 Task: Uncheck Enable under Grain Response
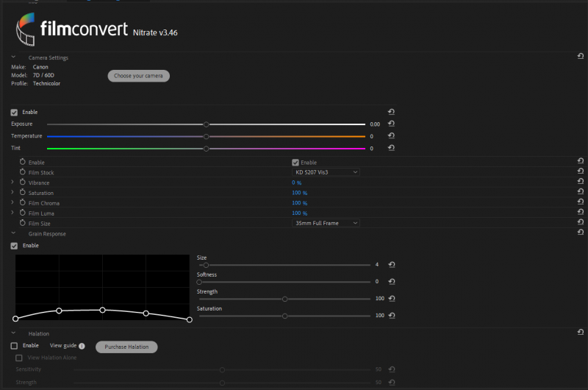(14, 246)
